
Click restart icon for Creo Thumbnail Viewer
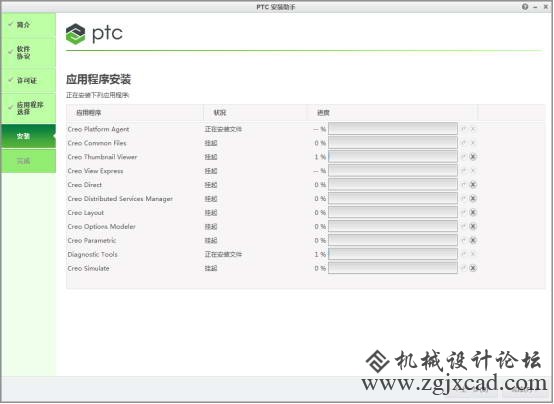(x=464, y=157)
